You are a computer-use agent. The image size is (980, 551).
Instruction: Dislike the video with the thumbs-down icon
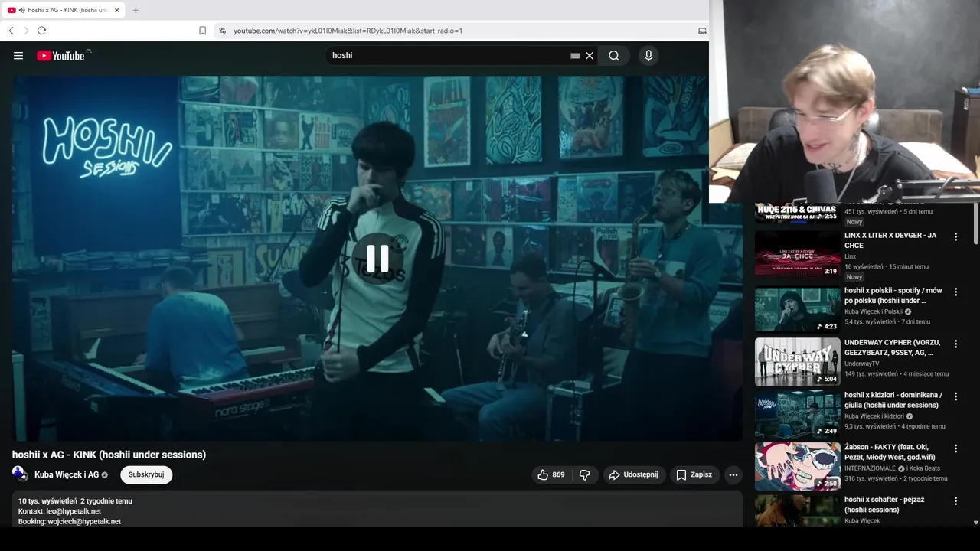click(x=585, y=475)
